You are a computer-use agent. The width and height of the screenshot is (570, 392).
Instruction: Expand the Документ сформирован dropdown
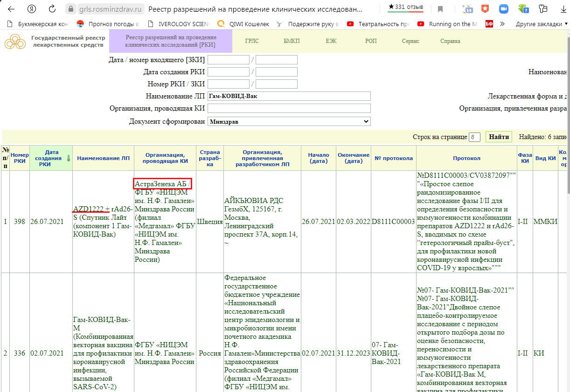point(289,121)
